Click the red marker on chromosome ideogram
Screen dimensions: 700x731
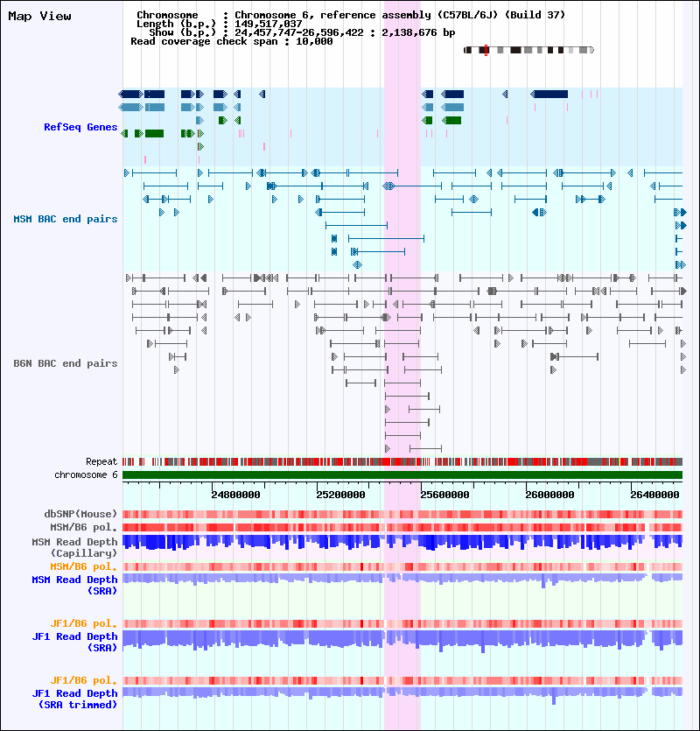pyautogui.click(x=486, y=50)
